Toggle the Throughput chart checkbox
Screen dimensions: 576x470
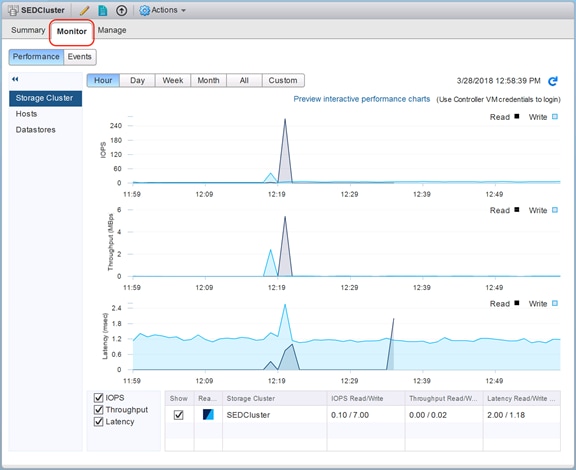pos(98,409)
